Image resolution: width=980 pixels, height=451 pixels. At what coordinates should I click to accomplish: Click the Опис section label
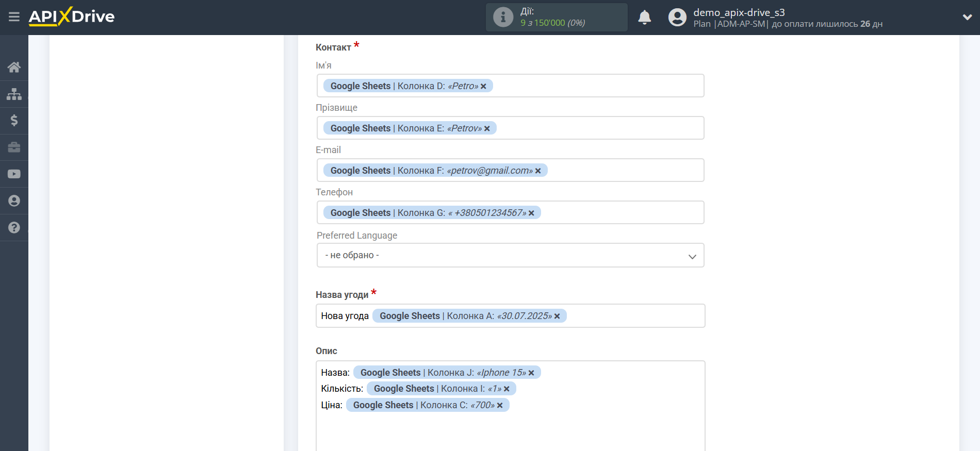pos(326,351)
